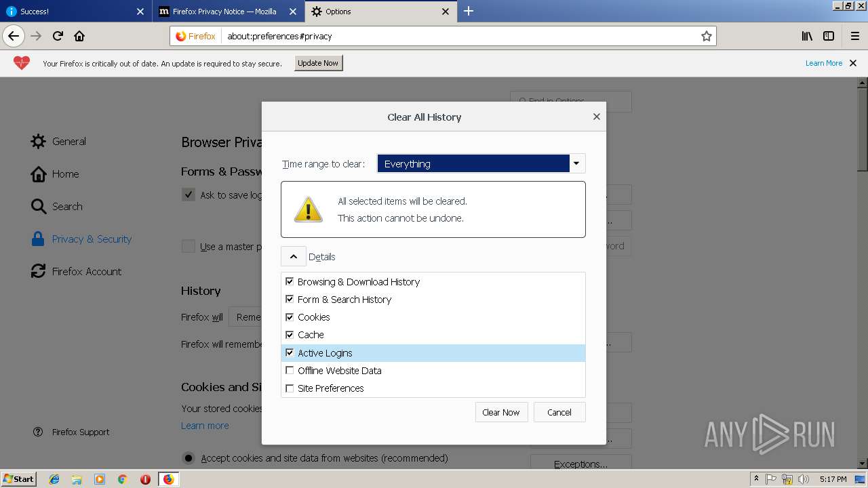This screenshot has width=868, height=488.
Task: Click the Forward arrow button
Action: (x=36, y=36)
